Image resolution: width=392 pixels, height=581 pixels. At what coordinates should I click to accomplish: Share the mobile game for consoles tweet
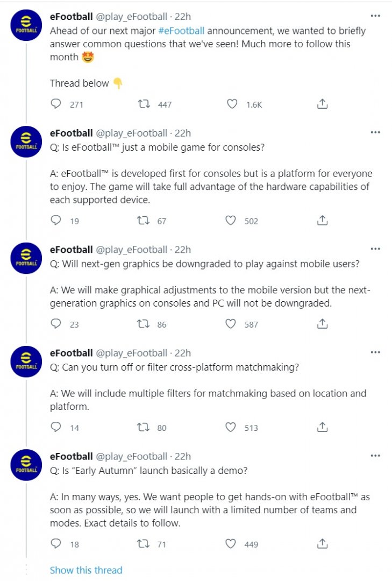pos(322,221)
